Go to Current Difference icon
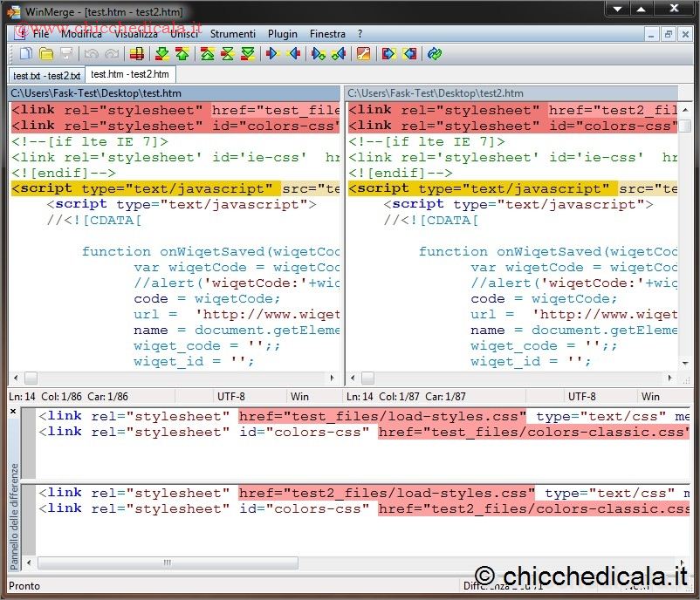This screenshot has height=600, width=700. pyautogui.click(x=227, y=54)
